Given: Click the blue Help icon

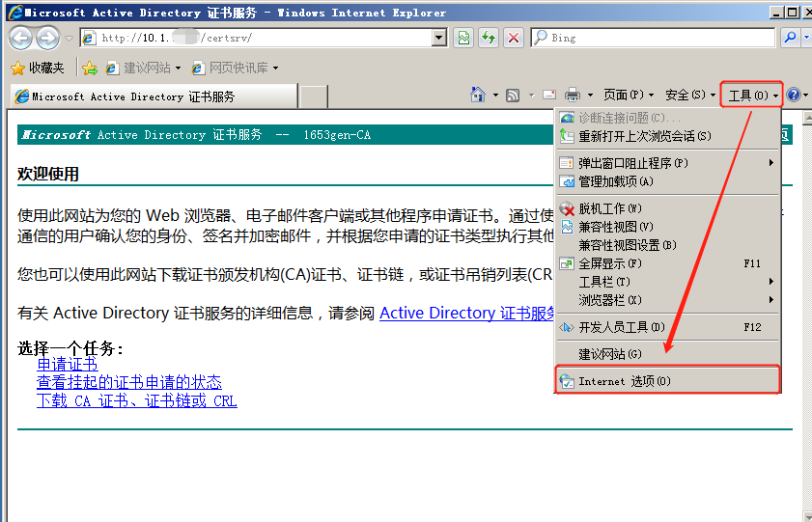Looking at the screenshot, I should click(793, 95).
